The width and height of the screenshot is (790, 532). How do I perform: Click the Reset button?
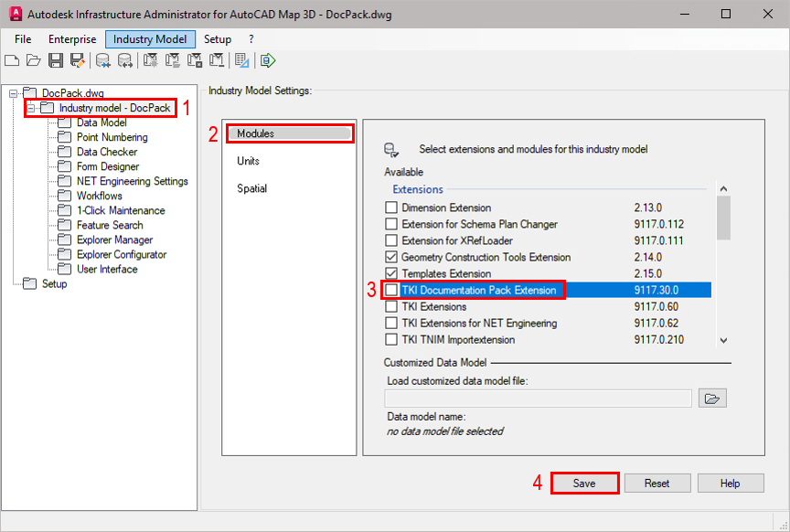[x=657, y=484]
